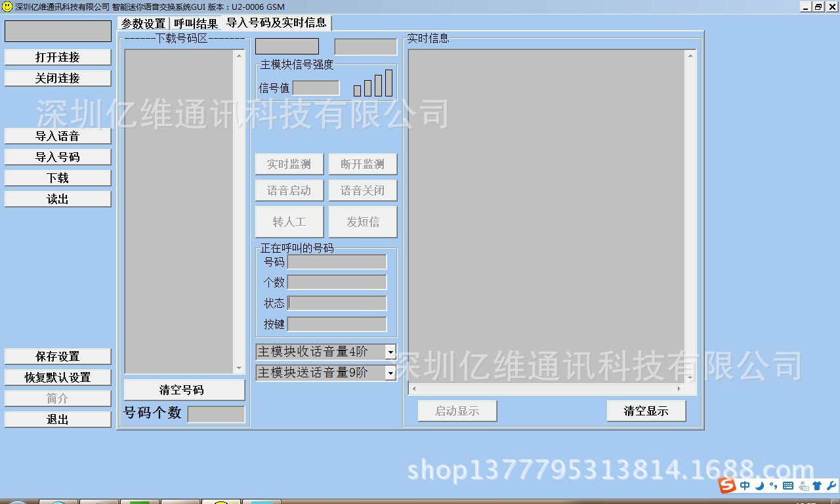Click the 恢复默认设置 button
Viewport: 840px width, 504px height.
click(x=58, y=377)
